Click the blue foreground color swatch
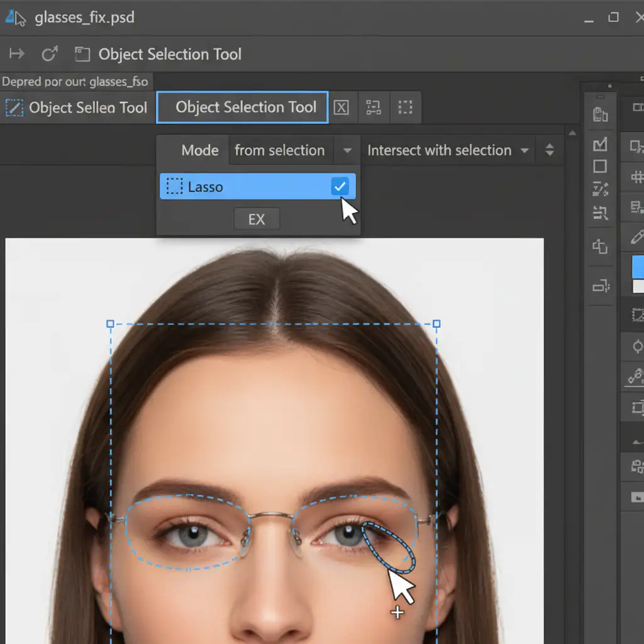Screen dimensions: 644x644 coord(637,266)
